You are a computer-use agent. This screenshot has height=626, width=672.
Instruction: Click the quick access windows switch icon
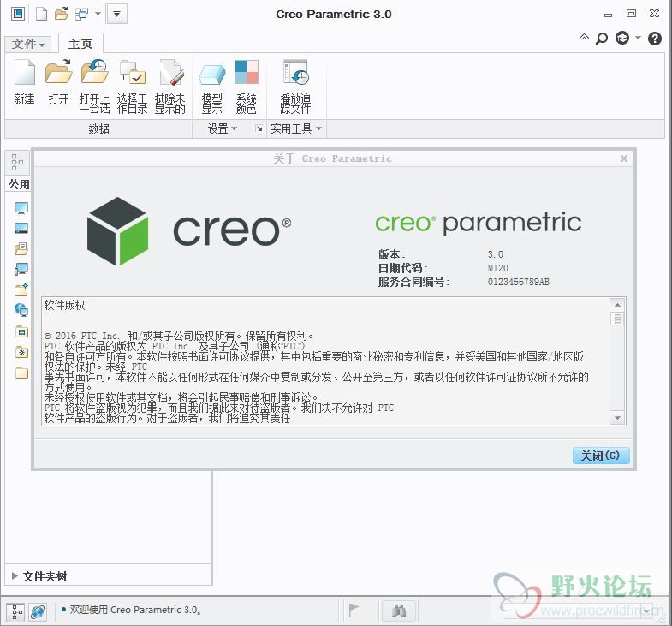pyautogui.click(x=81, y=14)
